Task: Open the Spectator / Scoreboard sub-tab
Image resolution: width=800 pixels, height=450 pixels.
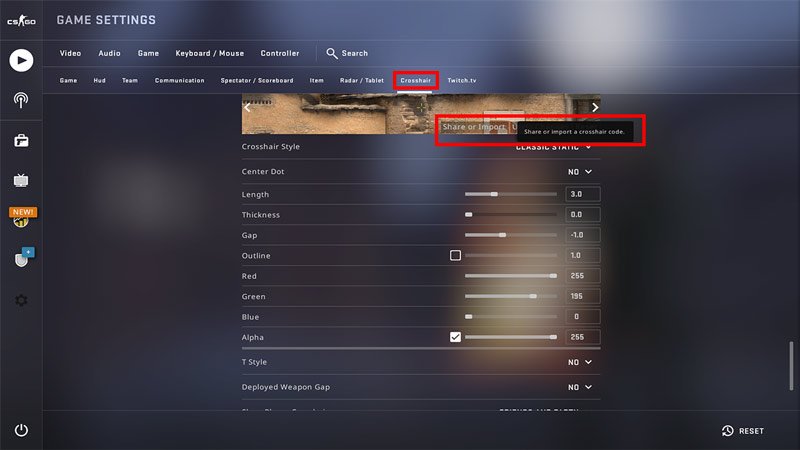Action: coord(257,80)
